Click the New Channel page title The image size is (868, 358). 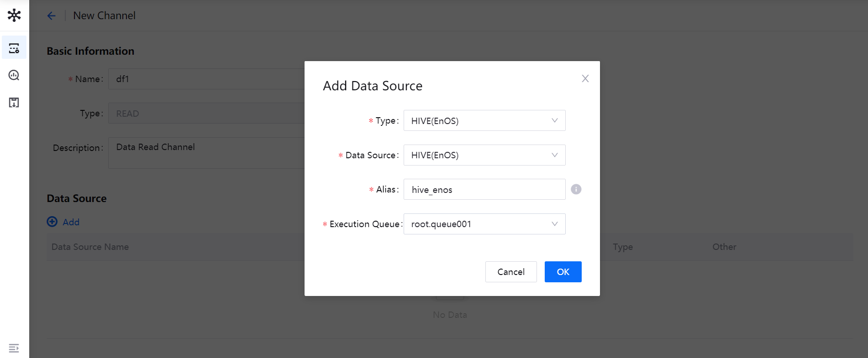pyautogui.click(x=104, y=16)
